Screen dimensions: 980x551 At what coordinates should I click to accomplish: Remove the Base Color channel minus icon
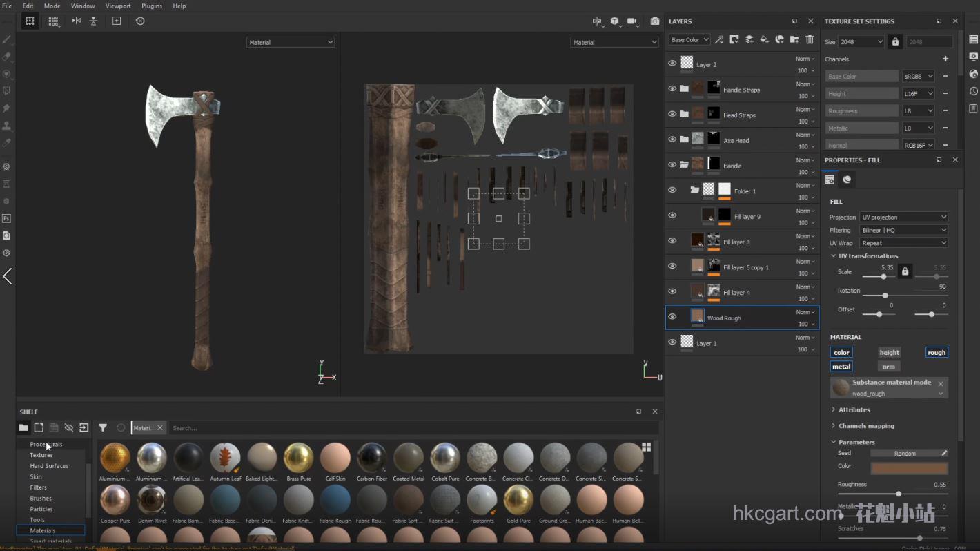click(x=945, y=77)
